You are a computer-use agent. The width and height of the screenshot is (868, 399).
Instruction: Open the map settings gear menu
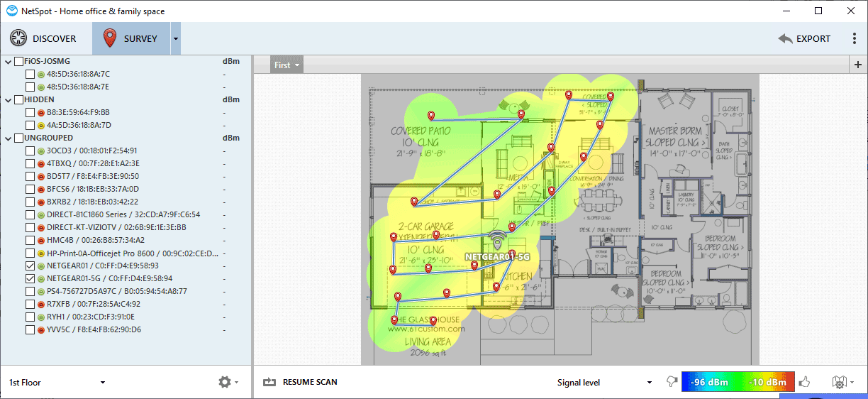pyautogui.click(x=842, y=382)
